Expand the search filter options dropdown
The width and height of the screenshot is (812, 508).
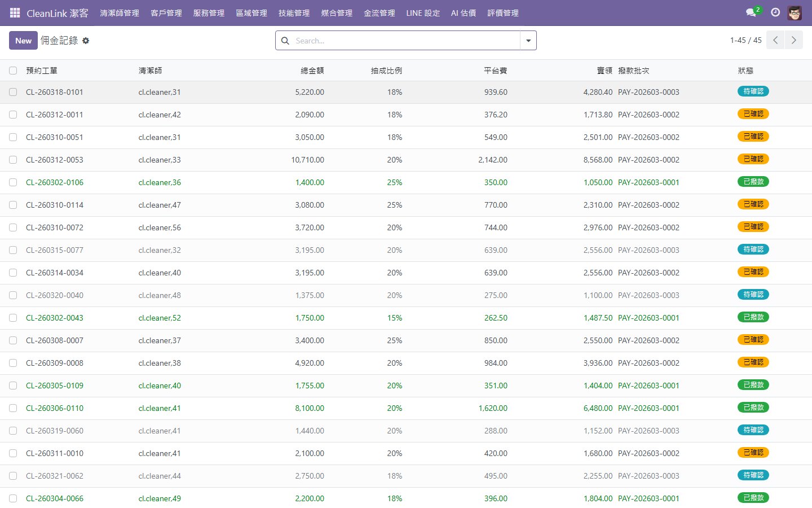(528, 41)
